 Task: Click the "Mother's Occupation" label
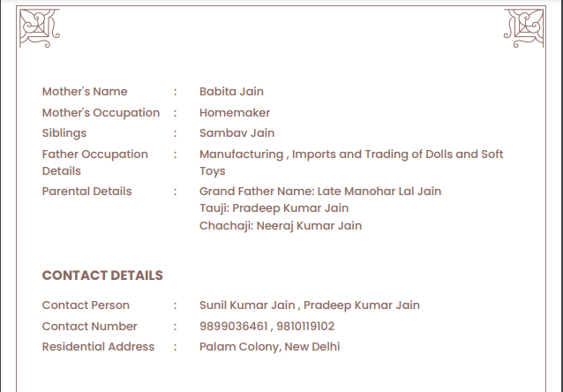[x=101, y=113]
